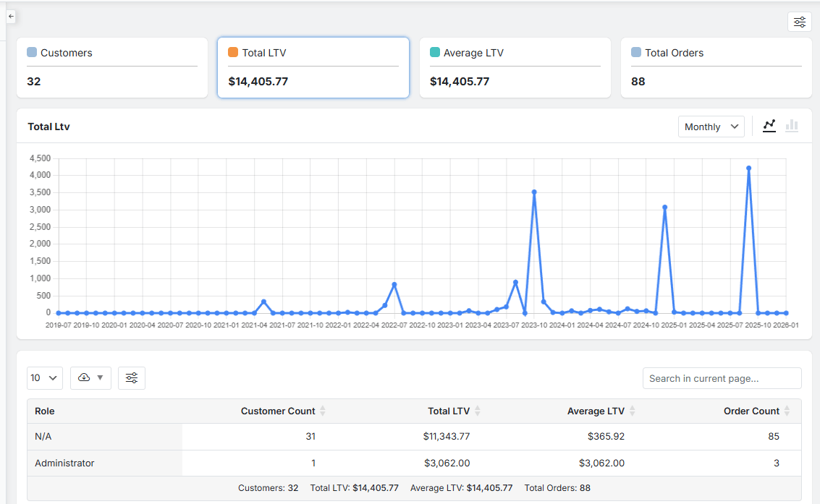Change the rows-per-page dropdown showing 10
Screen dimensions: 820x504
44,378
